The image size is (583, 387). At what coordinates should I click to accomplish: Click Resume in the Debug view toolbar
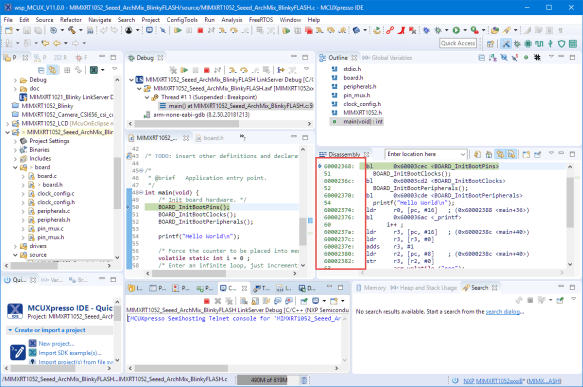184,70
